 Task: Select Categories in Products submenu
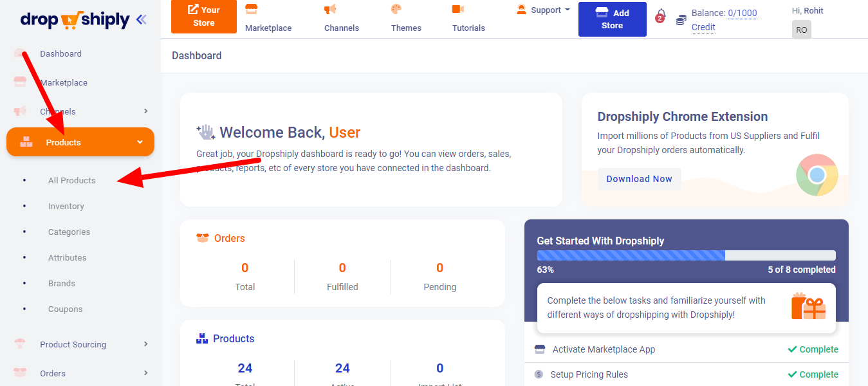click(x=69, y=232)
